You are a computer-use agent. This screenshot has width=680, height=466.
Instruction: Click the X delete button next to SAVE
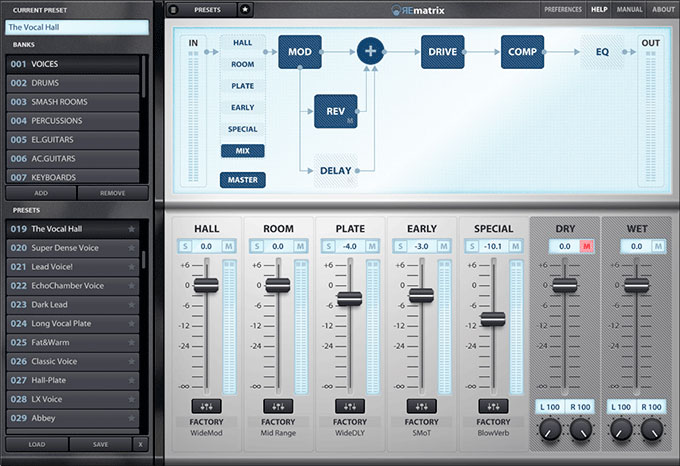pyautogui.click(x=140, y=443)
